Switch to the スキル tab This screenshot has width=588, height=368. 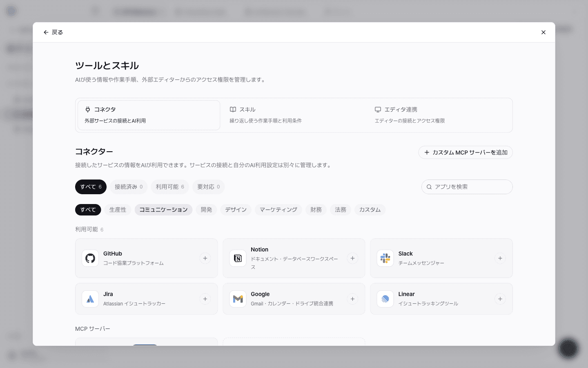294,115
